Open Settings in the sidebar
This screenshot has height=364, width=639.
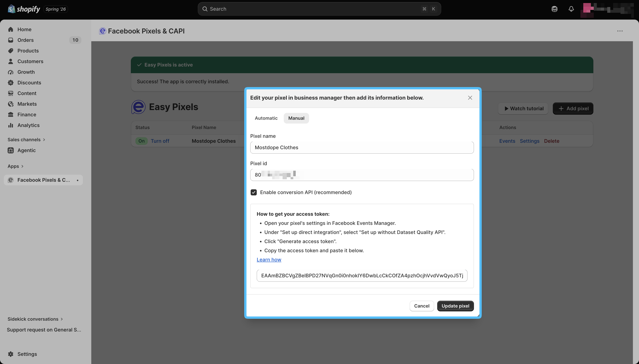27,354
